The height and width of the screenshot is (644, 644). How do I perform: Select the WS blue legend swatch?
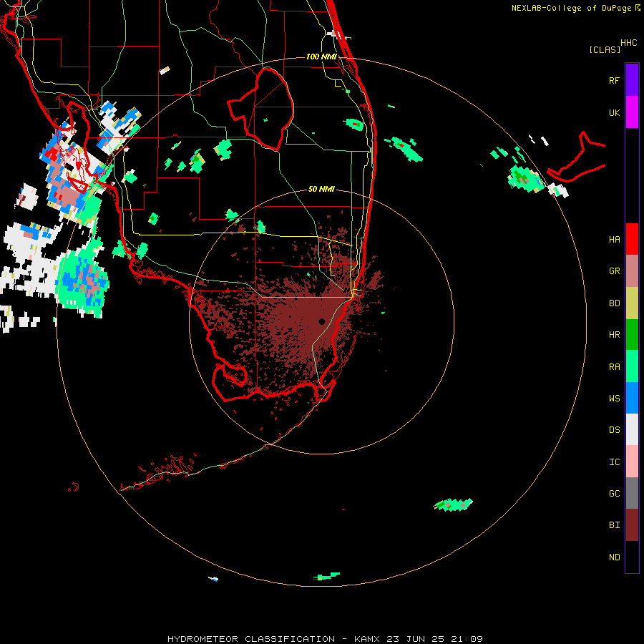(632, 398)
